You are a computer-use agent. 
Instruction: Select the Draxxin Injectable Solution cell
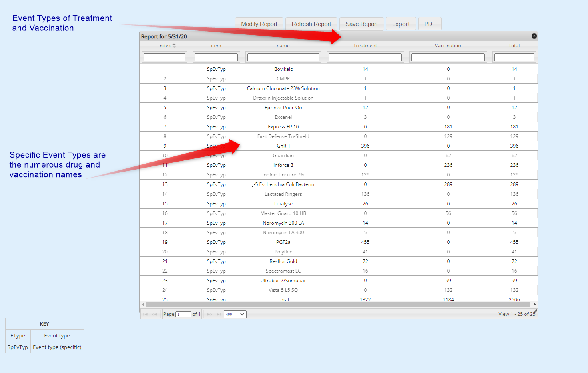[283, 98]
